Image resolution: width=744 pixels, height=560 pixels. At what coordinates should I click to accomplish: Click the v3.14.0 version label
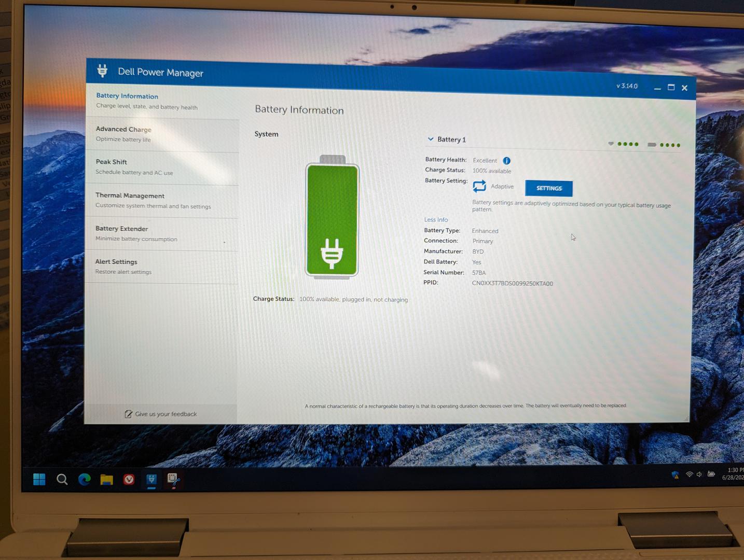(x=627, y=86)
